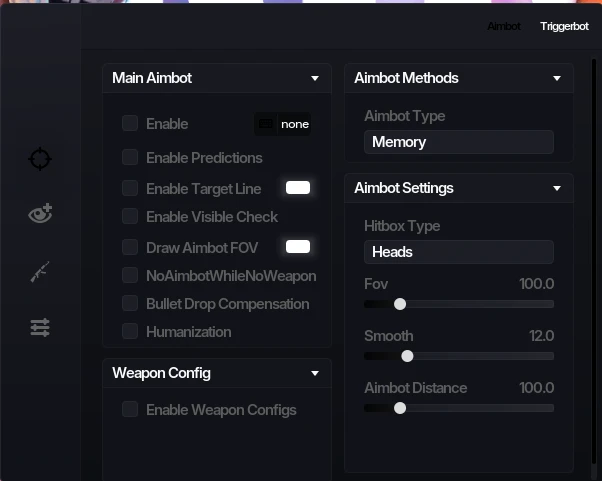Collapse the Main Aimbot panel arrow

click(x=315, y=78)
